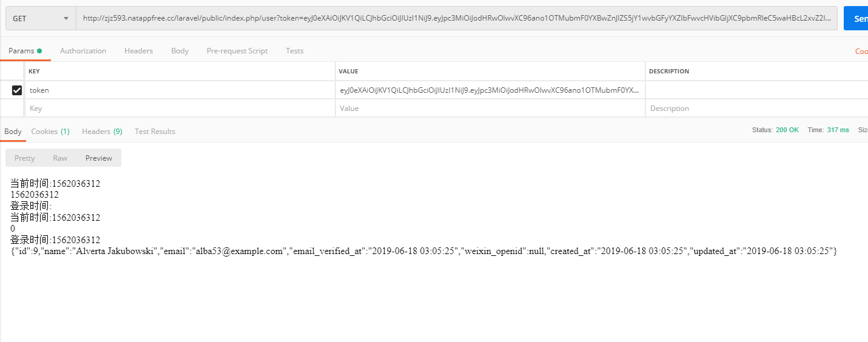The width and height of the screenshot is (868, 342).
Task: Open the response Cookies (1) tab
Action: [x=50, y=132]
